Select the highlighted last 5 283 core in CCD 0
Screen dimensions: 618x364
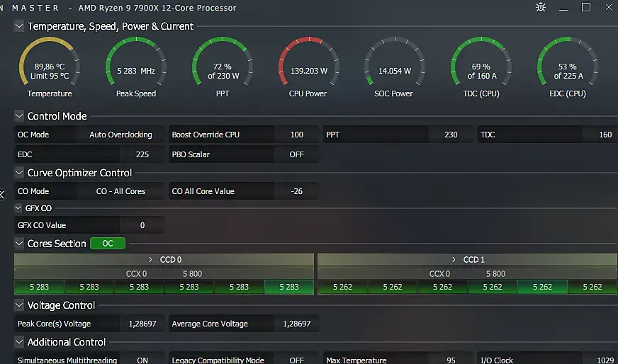(x=289, y=288)
